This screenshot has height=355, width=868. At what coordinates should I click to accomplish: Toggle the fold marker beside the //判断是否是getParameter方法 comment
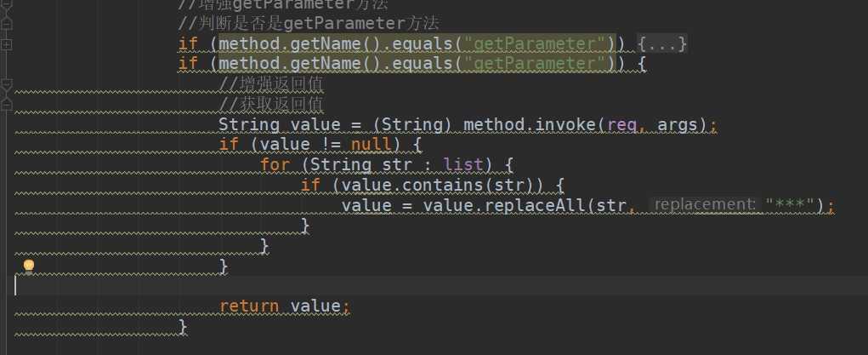click(7, 23)
